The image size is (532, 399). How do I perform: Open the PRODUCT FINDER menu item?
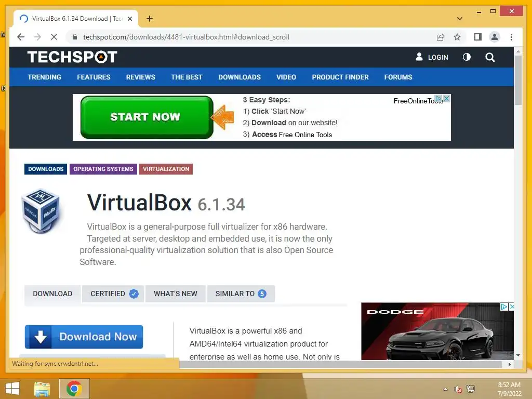click(x=340, y=77)
